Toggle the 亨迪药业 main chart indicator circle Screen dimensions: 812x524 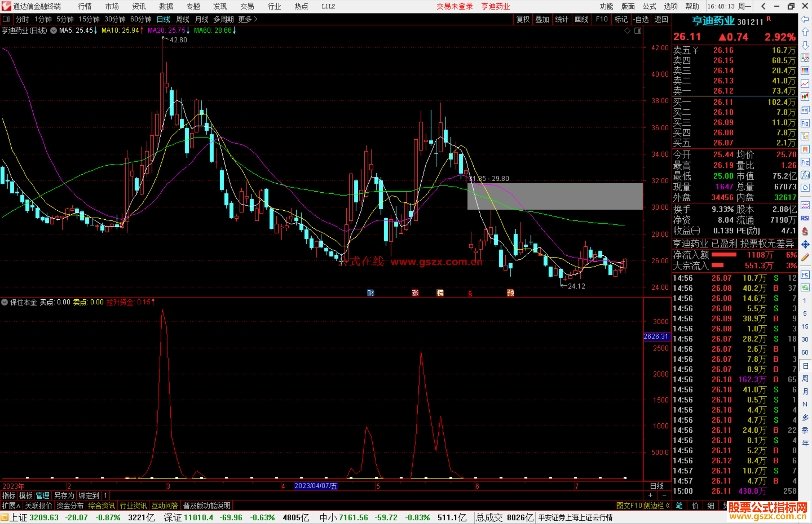(x=54, y=30)
